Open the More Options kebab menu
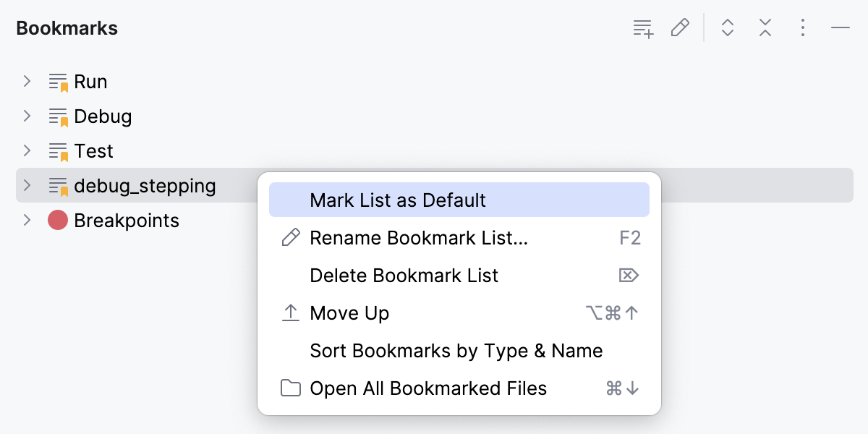The width and height of the screenshot is (868, 434). 802,27
